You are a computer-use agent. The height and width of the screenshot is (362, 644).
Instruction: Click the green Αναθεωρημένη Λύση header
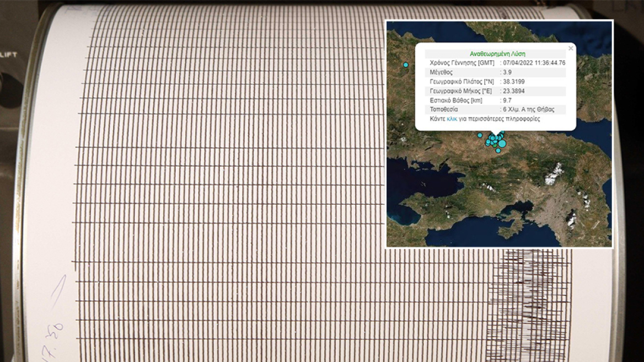point(498,54)
